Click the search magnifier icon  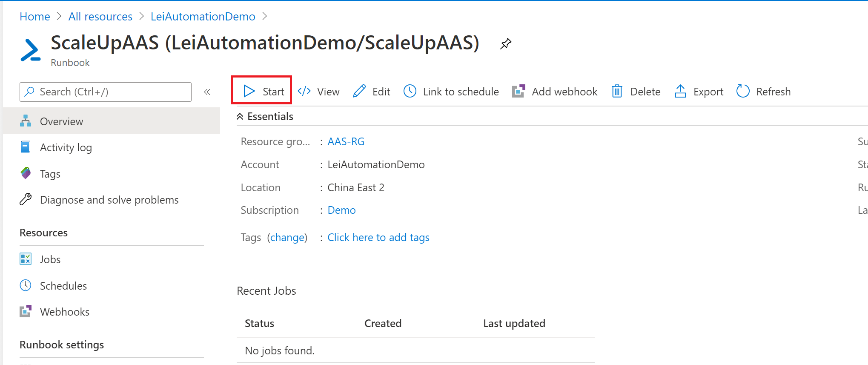(x=29, y=92)
